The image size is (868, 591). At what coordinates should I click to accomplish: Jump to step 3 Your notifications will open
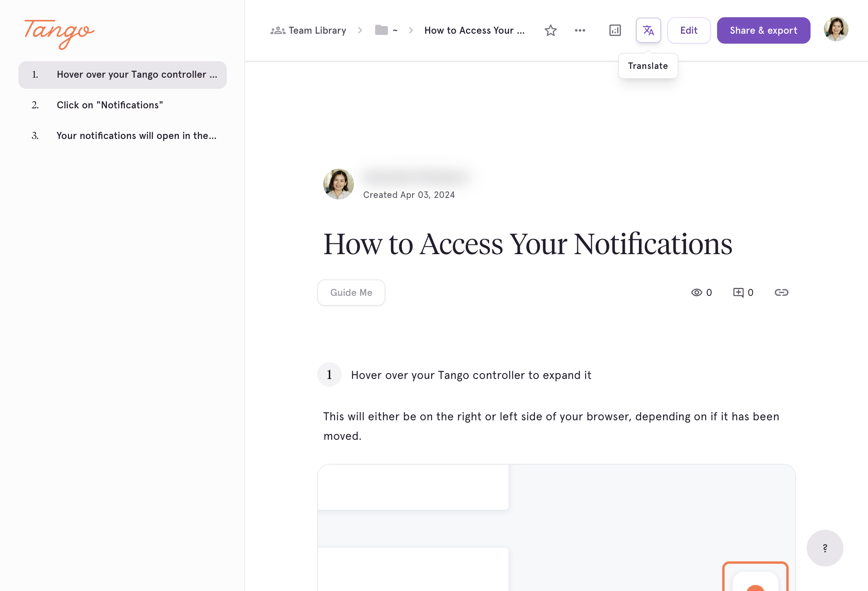click(123, 136)
